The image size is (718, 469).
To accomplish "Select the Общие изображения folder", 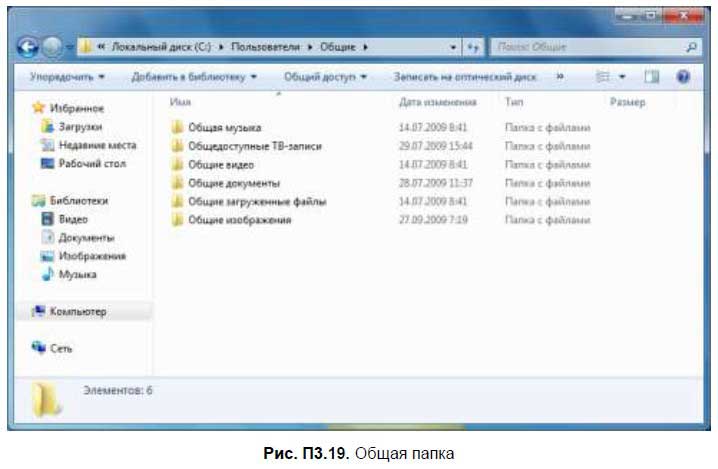I will [x=239, y=220].
